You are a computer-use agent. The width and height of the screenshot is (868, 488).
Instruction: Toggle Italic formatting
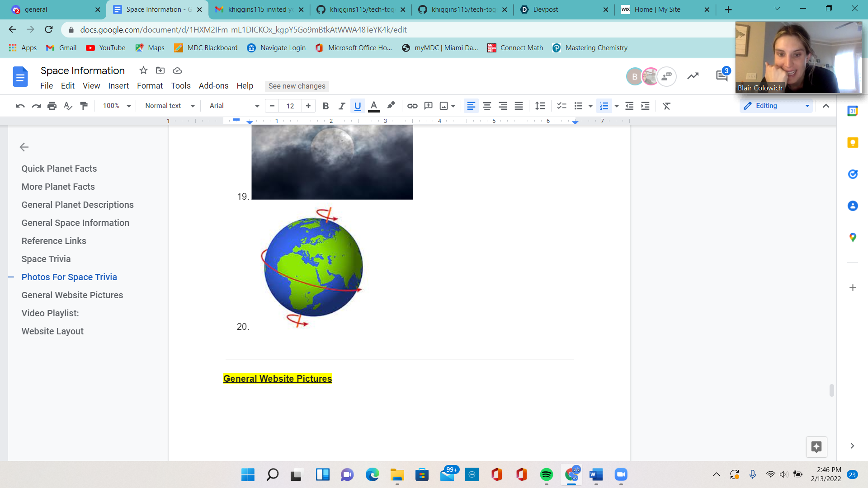click(x=342, y=106)
